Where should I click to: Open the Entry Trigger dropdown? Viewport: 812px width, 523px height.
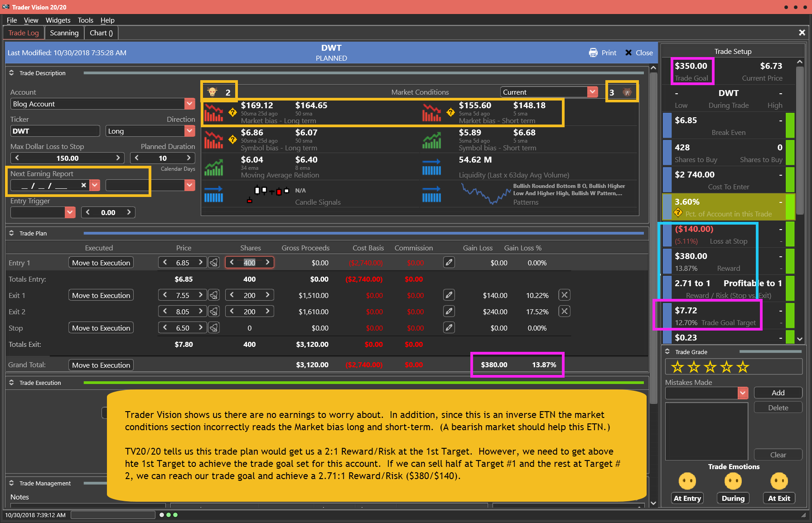click(70, 212)
